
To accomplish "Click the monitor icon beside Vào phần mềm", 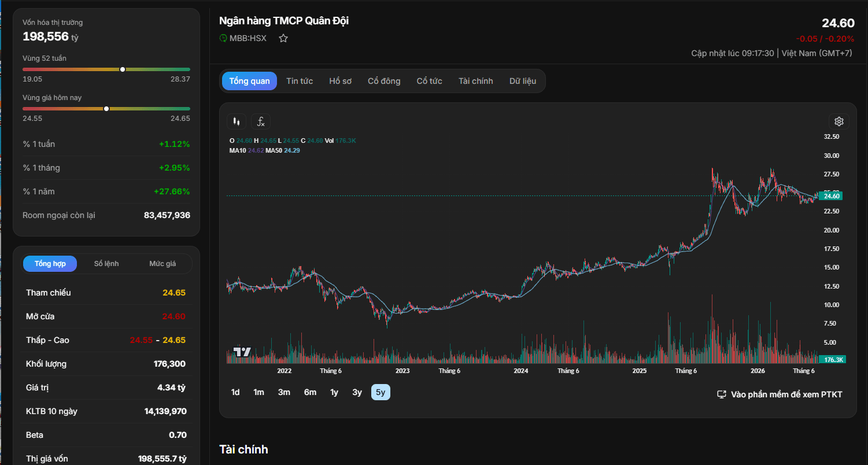I will pyautogui.click(x=722, y=394).
